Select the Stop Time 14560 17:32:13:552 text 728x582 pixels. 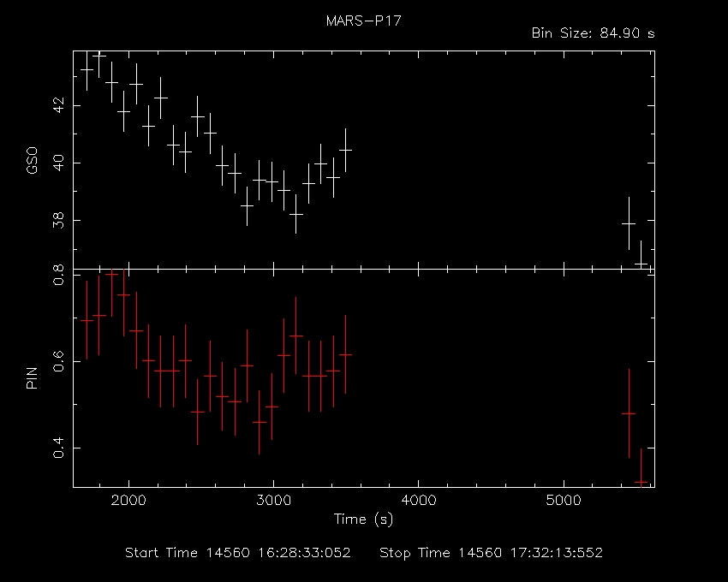click(492, 553)
